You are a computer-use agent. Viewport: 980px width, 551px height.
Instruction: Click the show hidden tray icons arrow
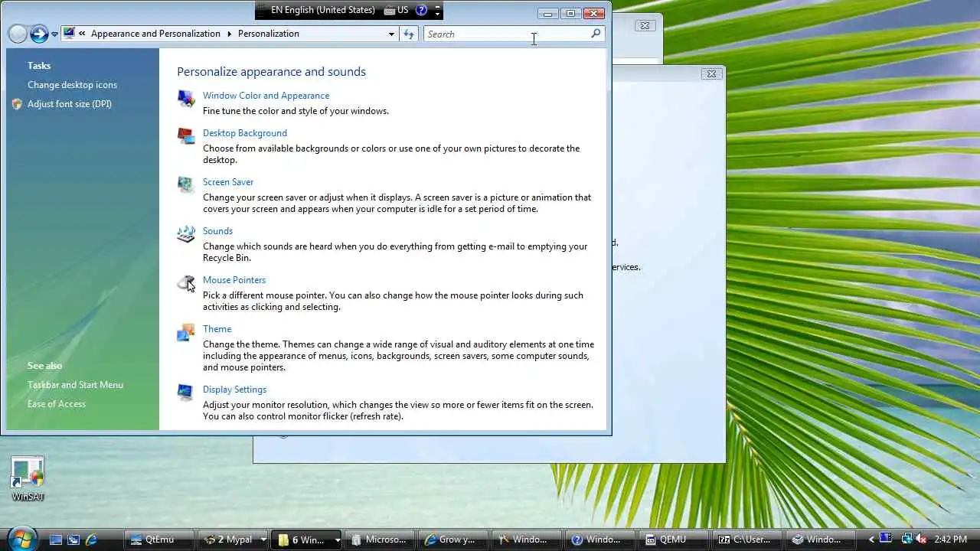pos(871,540)
